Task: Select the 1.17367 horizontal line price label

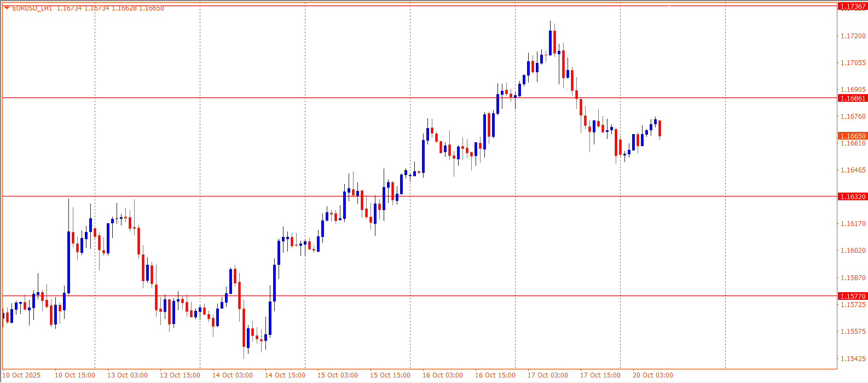Action: [852, 7]
